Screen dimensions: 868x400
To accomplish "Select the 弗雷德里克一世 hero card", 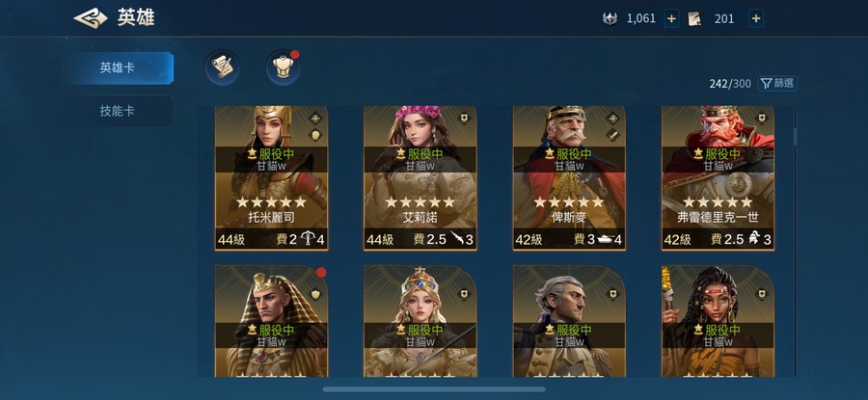I will click(x=718, y=178).
